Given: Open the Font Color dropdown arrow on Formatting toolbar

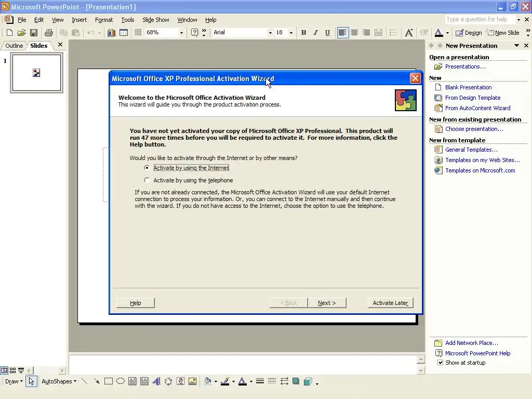Looking at the screenshot, I should pyautogui.click(x=447, y=33).
